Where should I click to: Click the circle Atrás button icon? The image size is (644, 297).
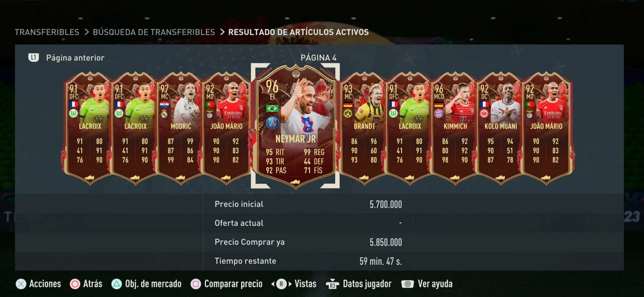pos(75,284)
